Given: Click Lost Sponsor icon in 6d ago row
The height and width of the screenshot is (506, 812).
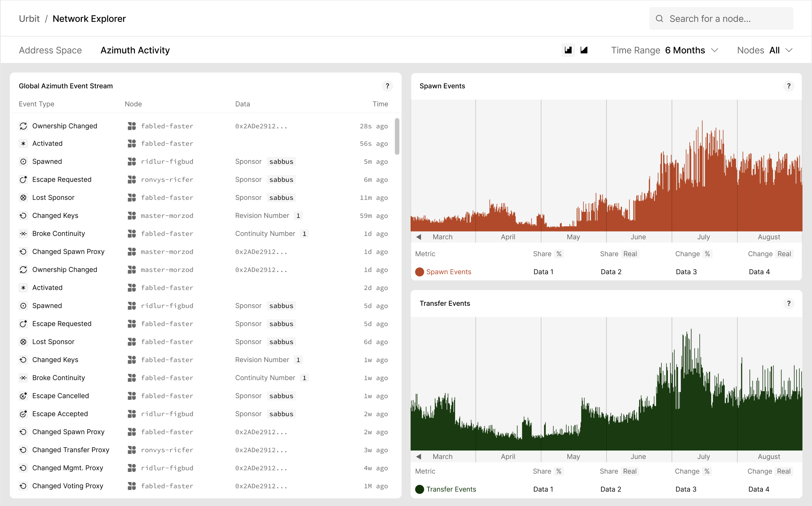Looking at the screenshot, I should point(23,342).
